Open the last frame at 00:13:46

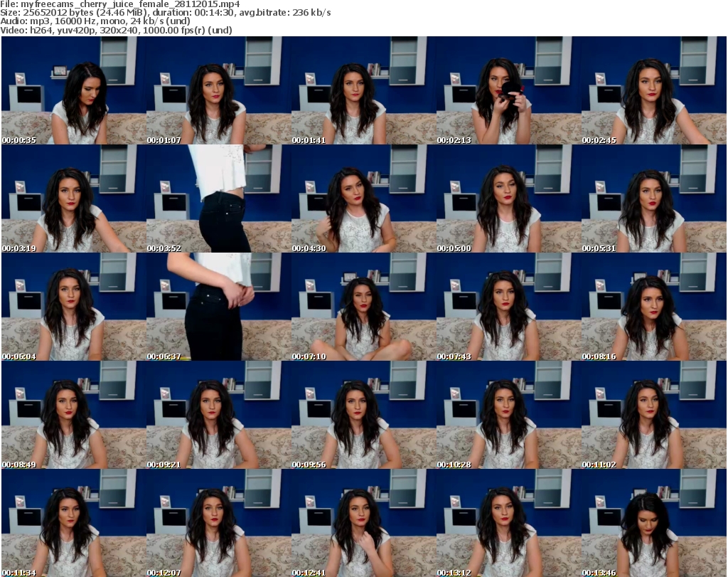click(x=654, y=523)
